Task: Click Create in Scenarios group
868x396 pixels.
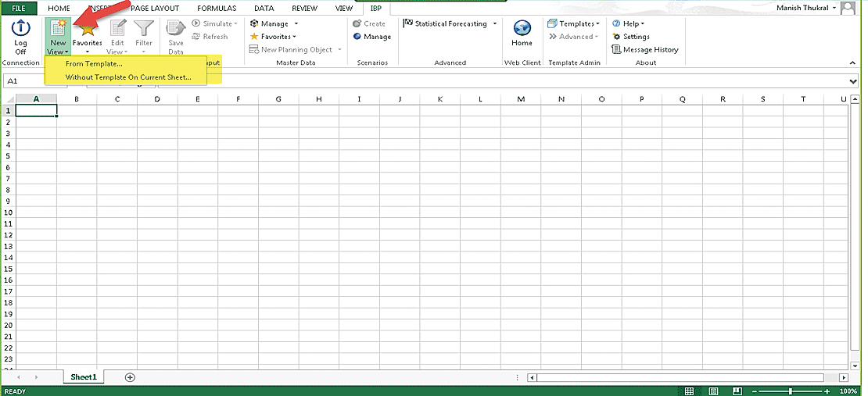Action: 369,23
